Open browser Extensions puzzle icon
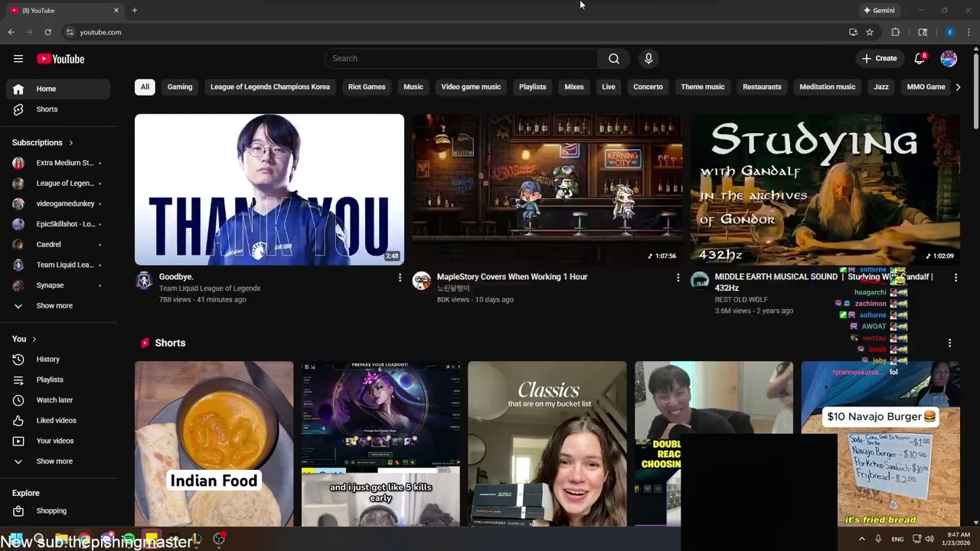Screen dimensions: 980x551 pyautogui.click(x=895, y=32)
